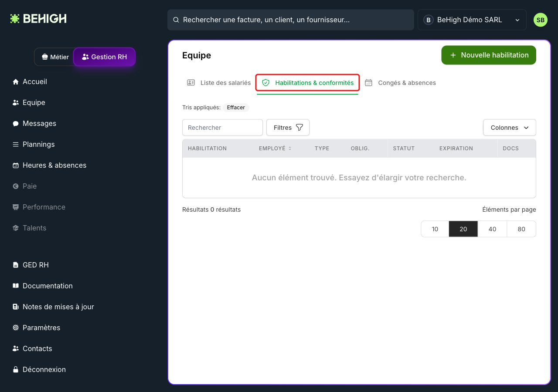Go to Talents in sidebar
The image size is (558, 392).
click(x=30, y=228)
